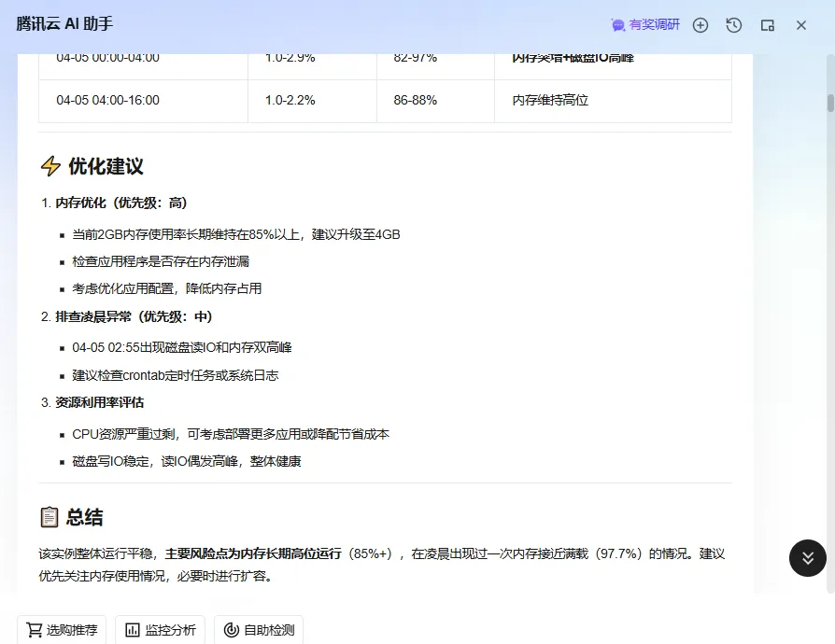
Task: Click the chat bubble survey icon
Action: point(617,25)
